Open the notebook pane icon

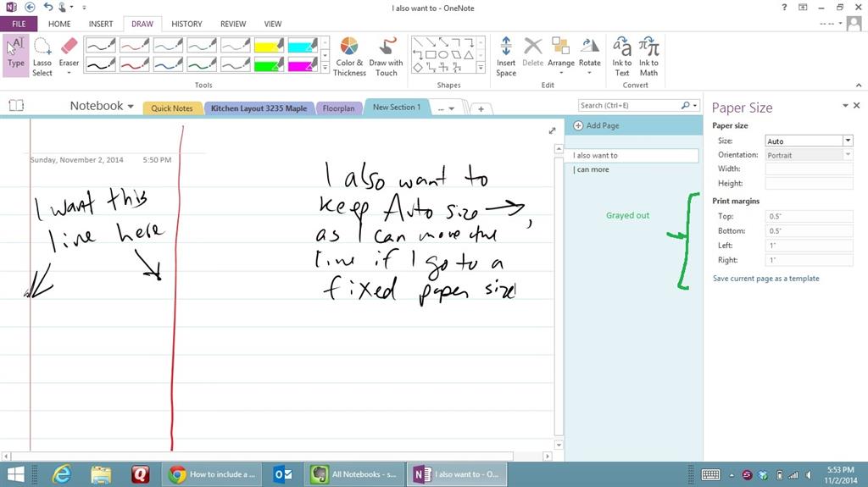16,105
